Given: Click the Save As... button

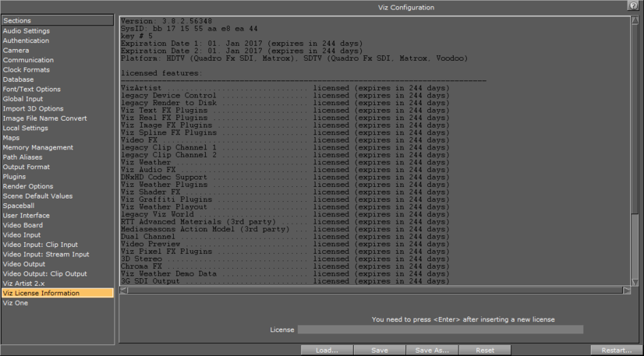Looking at the screenshot, I should coord(432,351).
